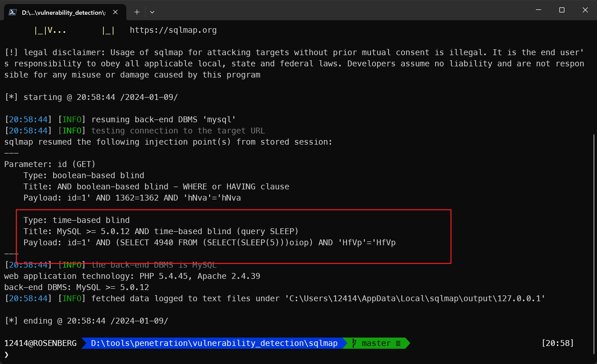Close the vulnerability_detection terminal tab
The width and height of the screenshot is (597, 364).
point(115,12)
